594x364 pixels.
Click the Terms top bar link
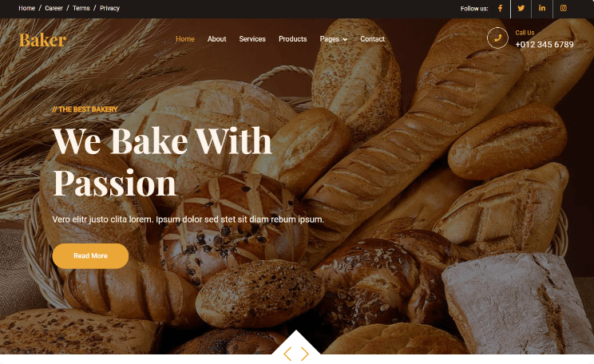click(81, 8)
